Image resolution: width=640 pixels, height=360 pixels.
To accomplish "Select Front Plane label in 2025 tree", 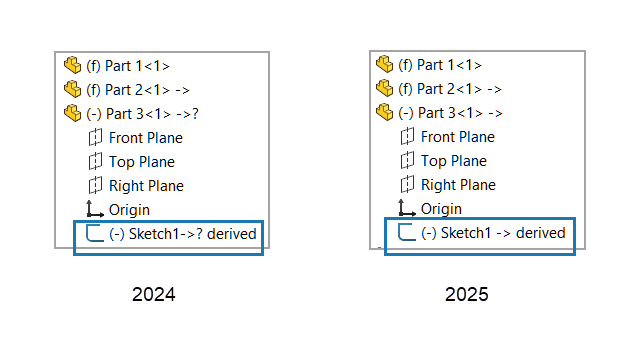I will [x=458, y=137].
